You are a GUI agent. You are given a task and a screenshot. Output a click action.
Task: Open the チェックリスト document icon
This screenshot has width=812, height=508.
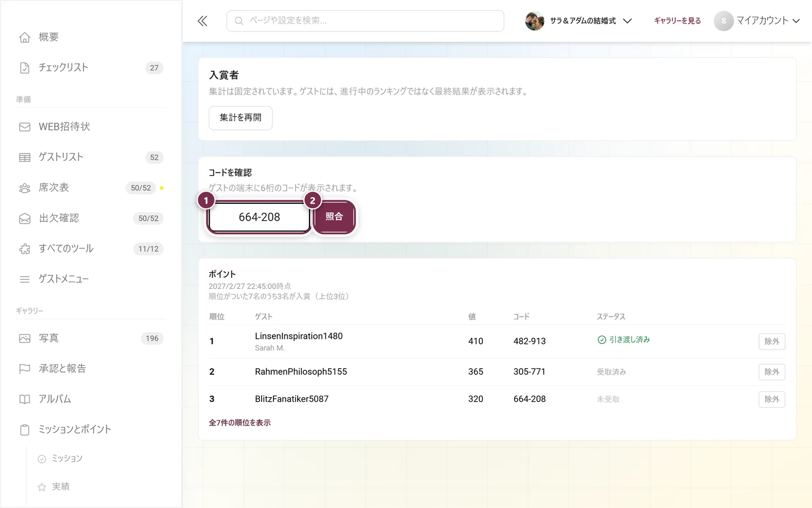point(25,68)
